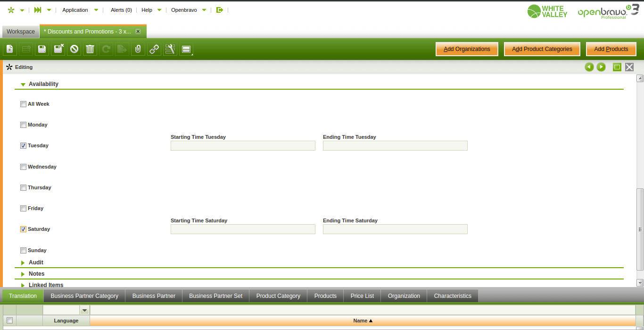
Task: Collapse the Availability section
Action: pyautogui.click(x=23, y=85)
